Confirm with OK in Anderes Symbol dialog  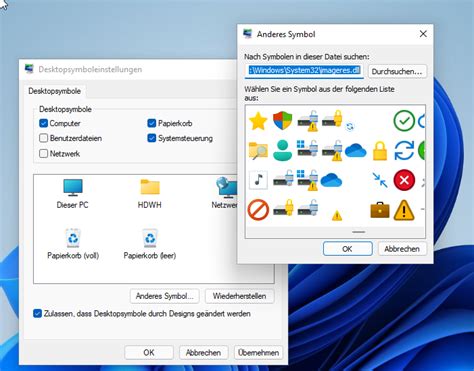tap(347, 249)
